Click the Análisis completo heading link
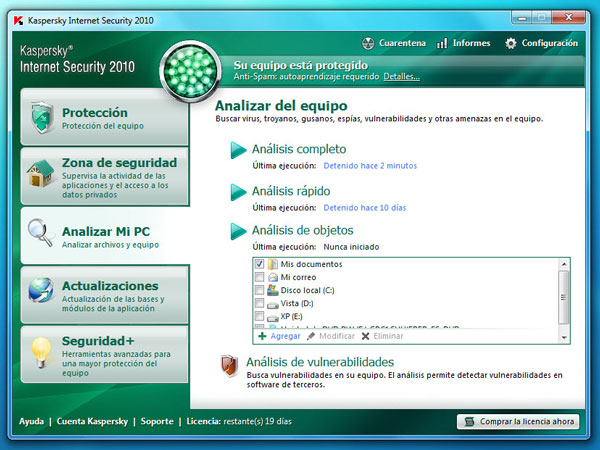The height and width of the screenshot is (450, 600). tap(299, 149)
